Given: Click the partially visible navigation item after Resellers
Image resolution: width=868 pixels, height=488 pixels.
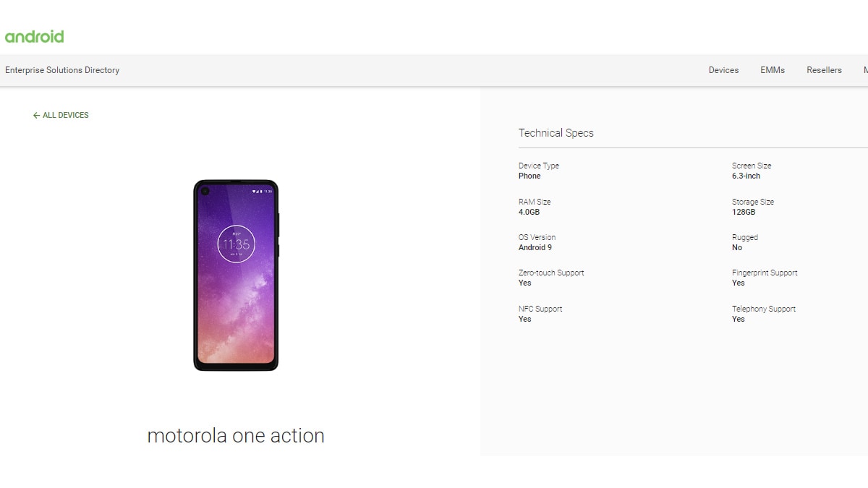Looking at the screenshot, I should pyautogui.click(x=865, y=70).
